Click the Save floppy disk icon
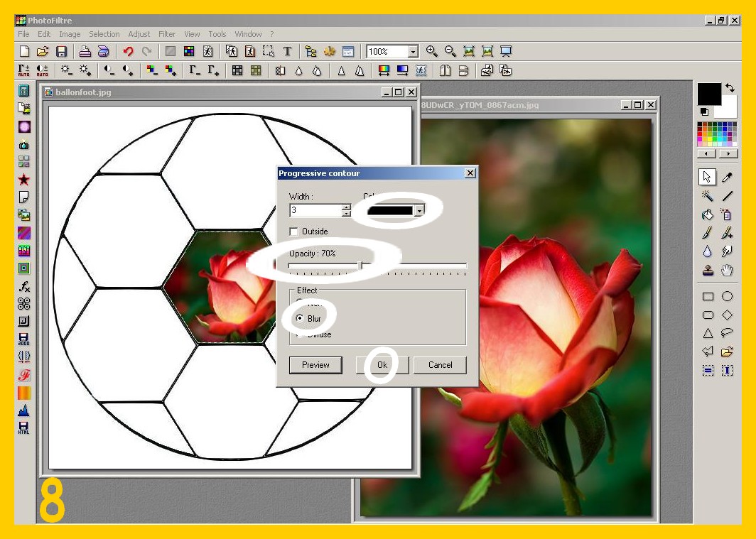This screenshot has height=539, width=756. [61, 51]
